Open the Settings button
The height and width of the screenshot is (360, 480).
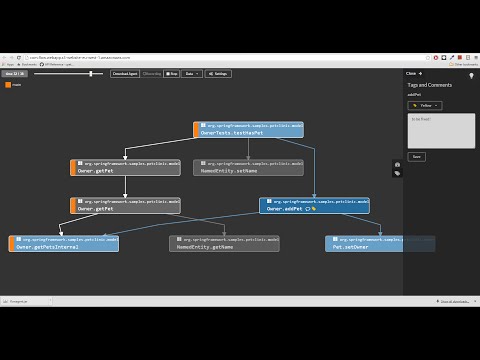pyautogui.click(x=218, y=74)
